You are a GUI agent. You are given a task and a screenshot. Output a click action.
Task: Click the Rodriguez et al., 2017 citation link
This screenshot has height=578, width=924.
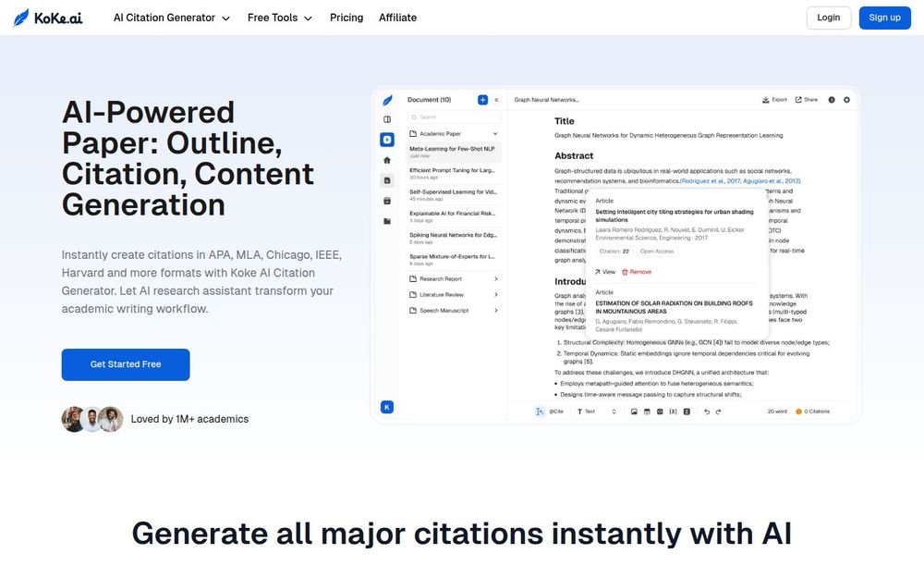pos(710,181)
